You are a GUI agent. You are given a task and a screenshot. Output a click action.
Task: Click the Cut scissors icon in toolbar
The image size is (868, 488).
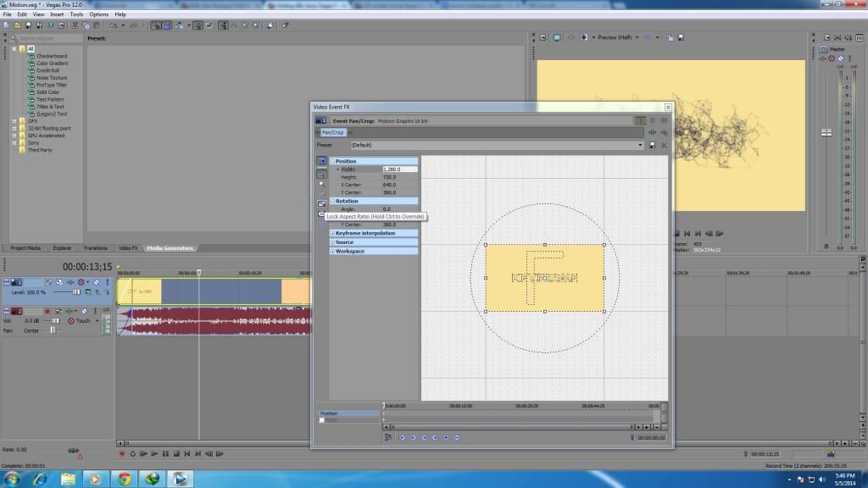pos(75,25)
